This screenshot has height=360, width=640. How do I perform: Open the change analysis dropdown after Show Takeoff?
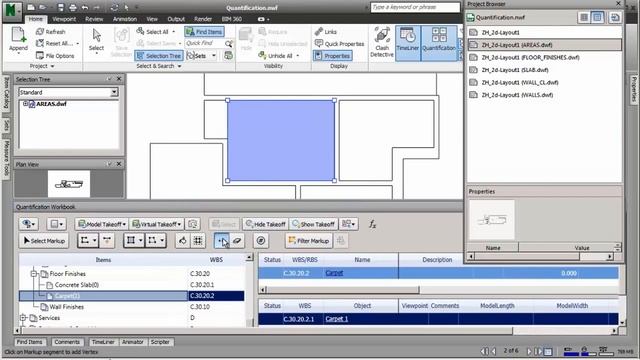(x=349, y=224)
